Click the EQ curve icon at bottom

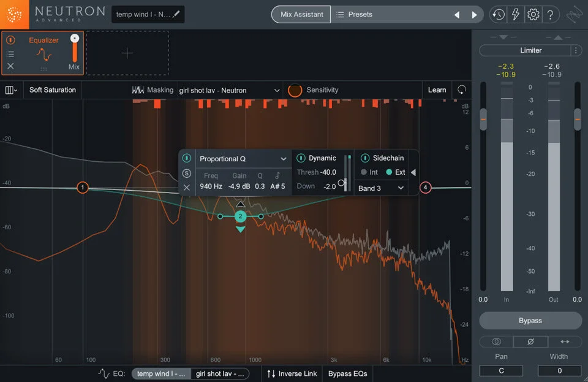coord(104,373)
